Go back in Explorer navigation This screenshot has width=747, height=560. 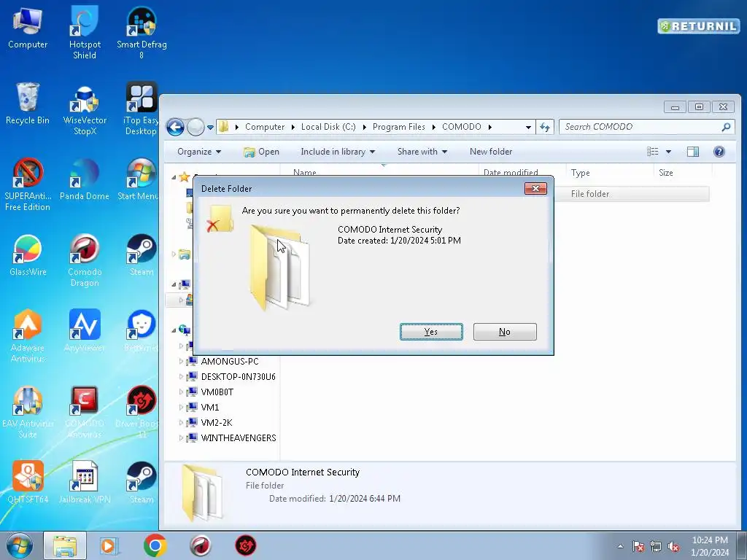click(175, 127)
